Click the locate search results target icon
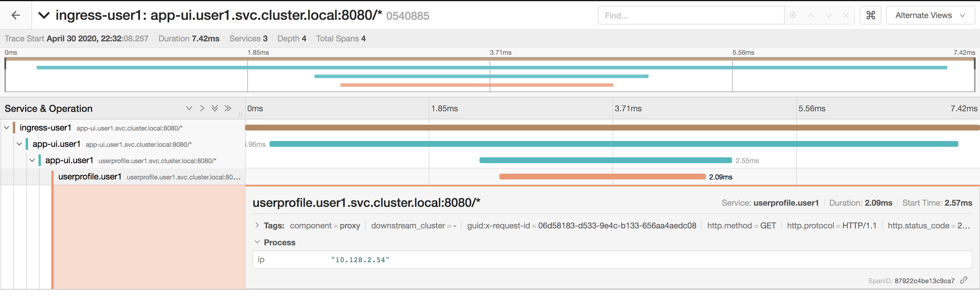Viewport: 980px width, 296px height. pos(793,15)
